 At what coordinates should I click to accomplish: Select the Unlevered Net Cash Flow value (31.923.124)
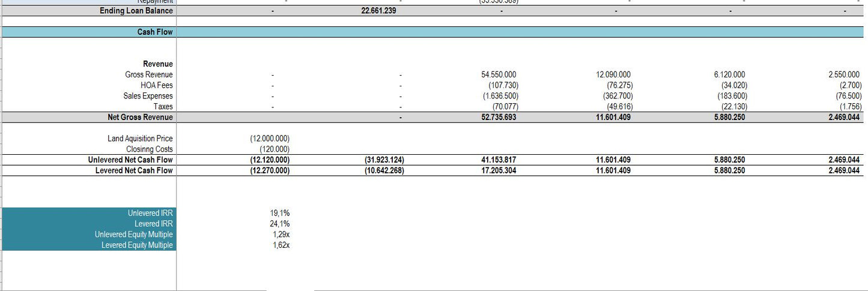384,160
